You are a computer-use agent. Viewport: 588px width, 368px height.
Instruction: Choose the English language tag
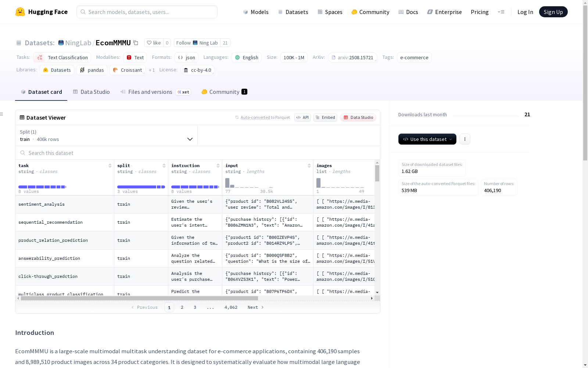pos(247,57)
